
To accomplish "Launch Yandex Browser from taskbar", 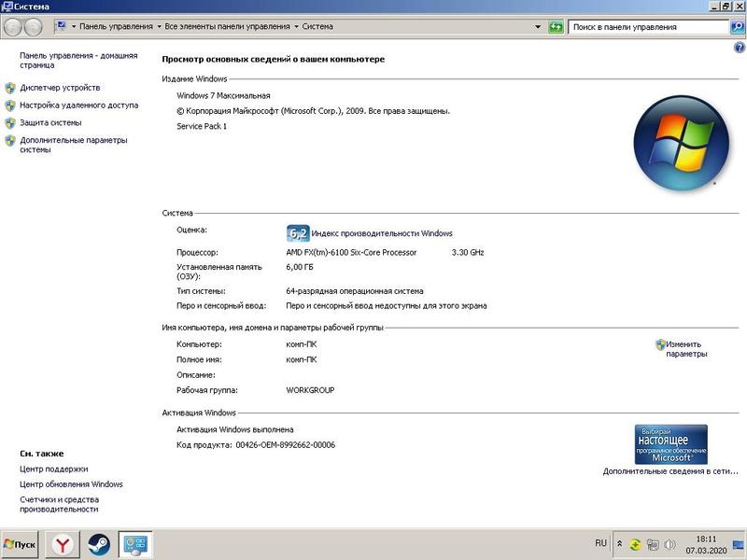I will (63, 545).
